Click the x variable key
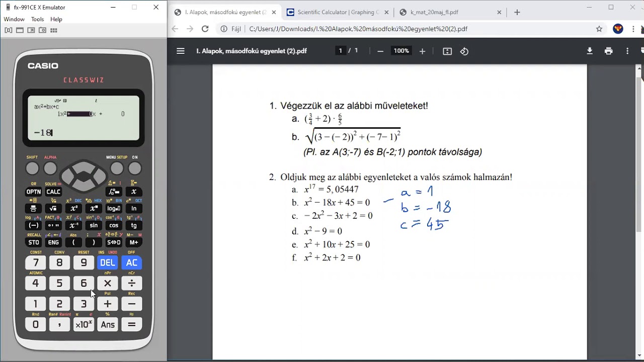This screenshot has width=644, height=362. tap(134, 192)
